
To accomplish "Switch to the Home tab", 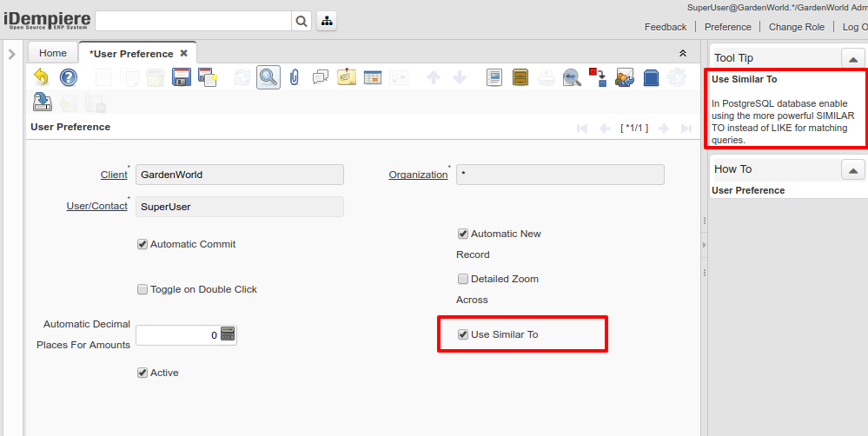I will click(52, 53).
